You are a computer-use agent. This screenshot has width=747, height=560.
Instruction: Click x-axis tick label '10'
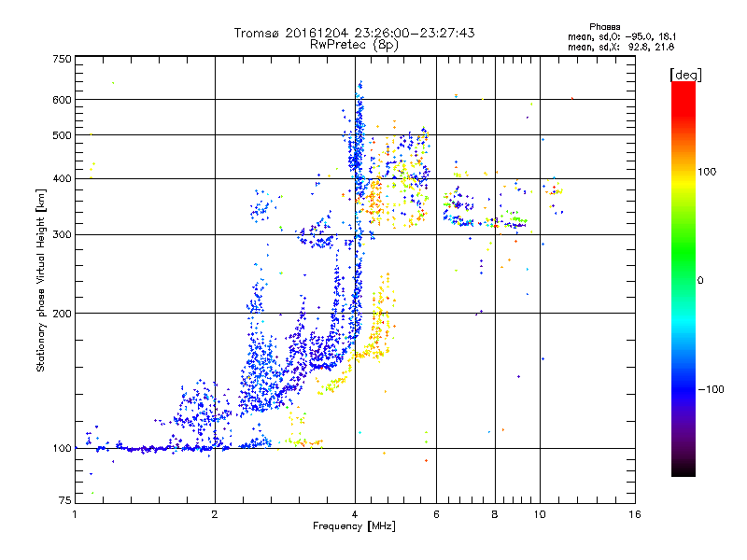click(540, 514)
